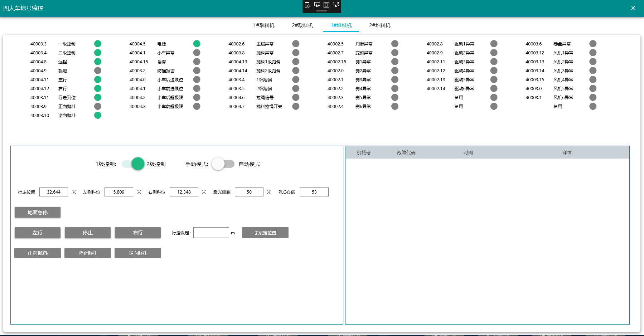Click the 刹3异常 status indicator
Screen dimensions: 644x336
[395, 79]
